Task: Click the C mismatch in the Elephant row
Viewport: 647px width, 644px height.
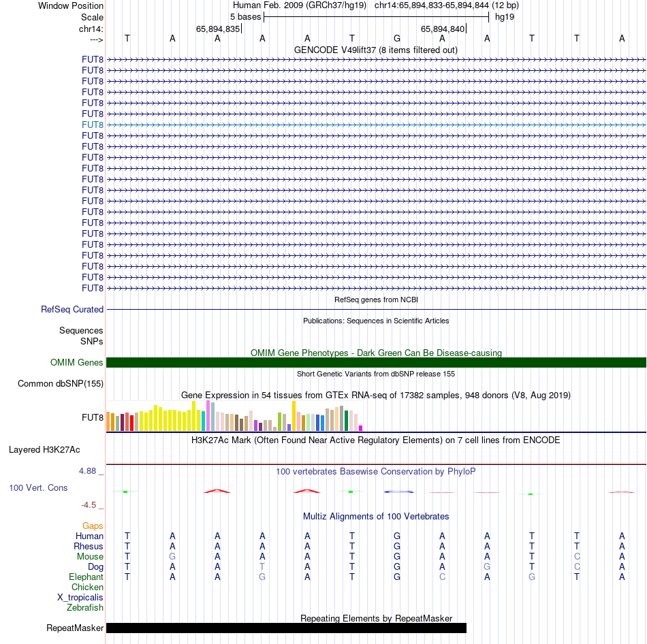Action: (442, 577)
